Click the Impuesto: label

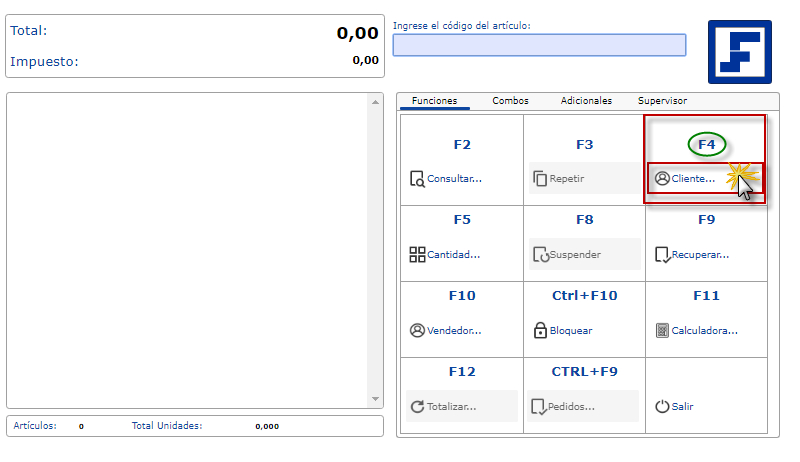[x=44, y=62]
